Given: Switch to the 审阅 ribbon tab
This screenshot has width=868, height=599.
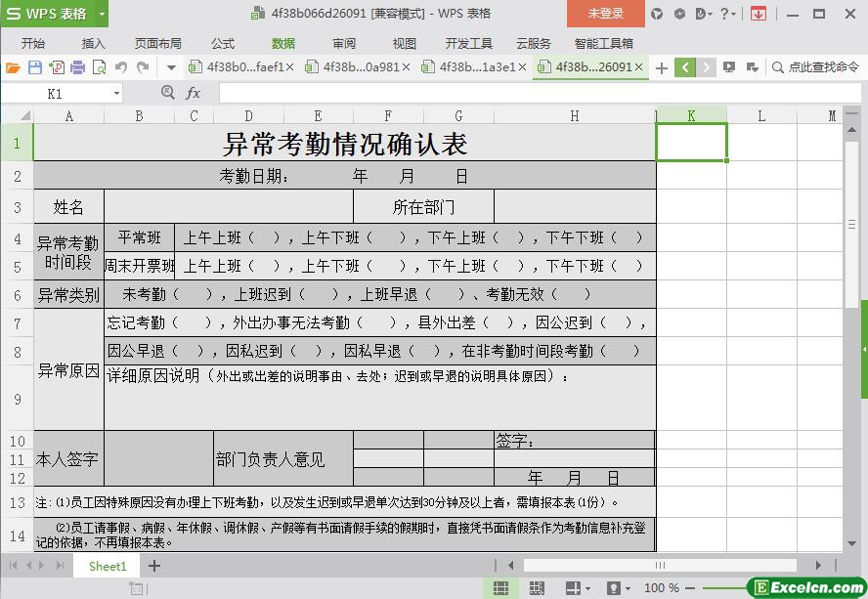Looking at the screenshot, I should [344, 43].
